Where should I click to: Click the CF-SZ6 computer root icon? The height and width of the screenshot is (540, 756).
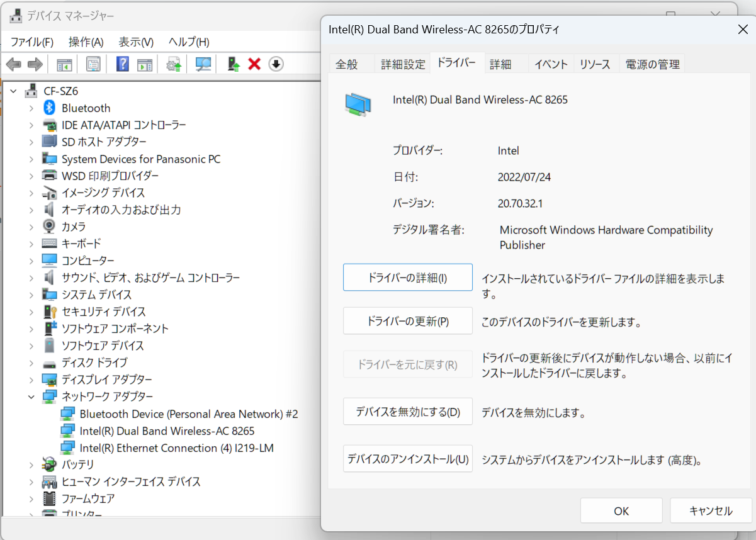(x=31, y=91)
